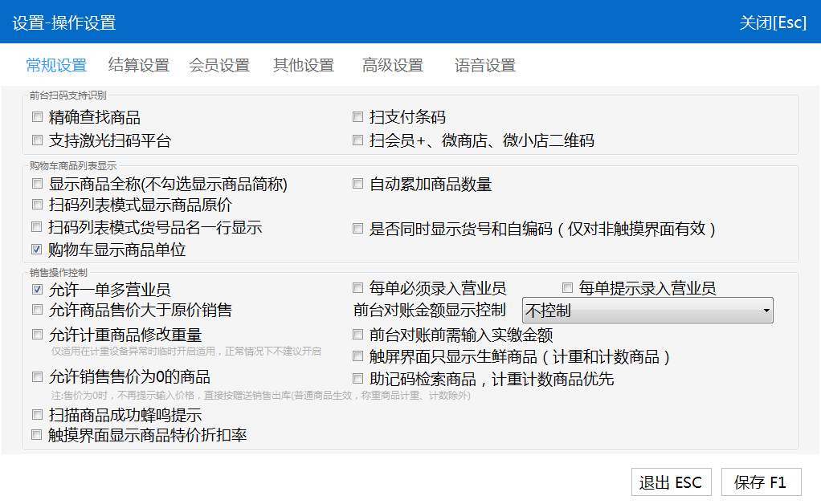Viewport: 821px width, 504px height.
Task: Tick 每单必须录入营业员 checkbox
Action: click(x=358, y=287)
